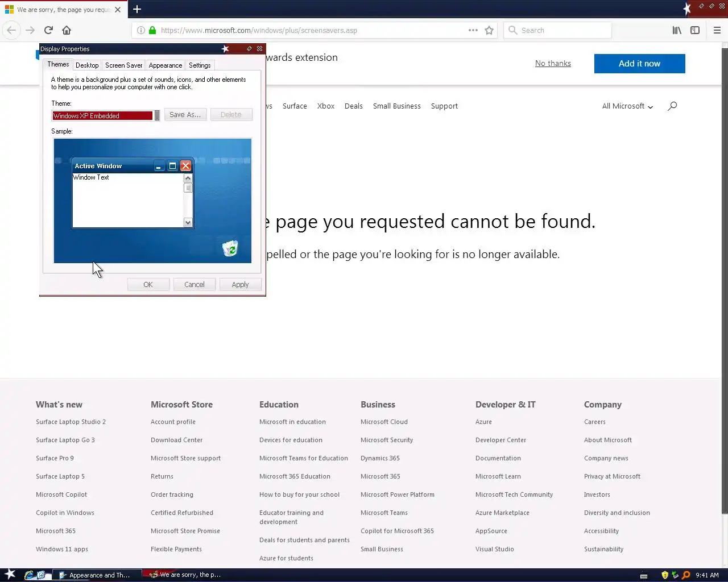Click the browser Search box
Viewport: 728px width, 582px height.
(557, 30)
